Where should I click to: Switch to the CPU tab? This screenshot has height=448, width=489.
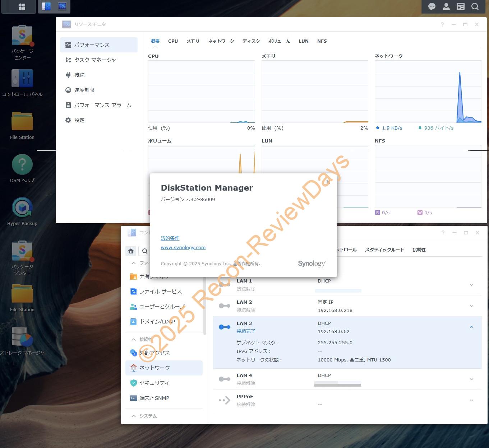coord(173,41)
